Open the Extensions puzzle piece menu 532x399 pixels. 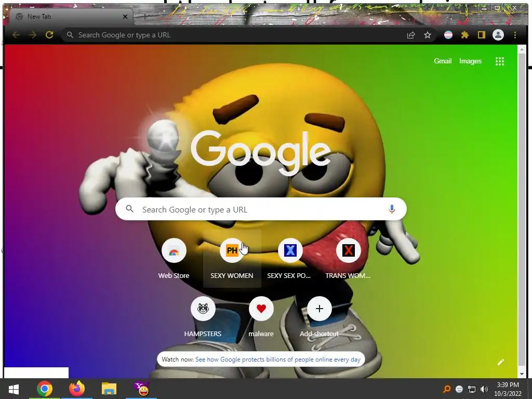pyautogui.click(x=465, y=35)
